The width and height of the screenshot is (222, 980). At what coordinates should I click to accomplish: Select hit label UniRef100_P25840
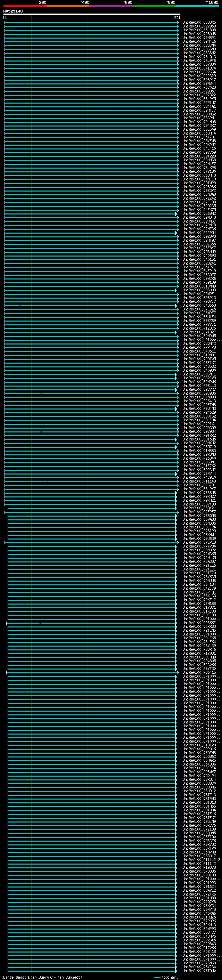point(199,459)
